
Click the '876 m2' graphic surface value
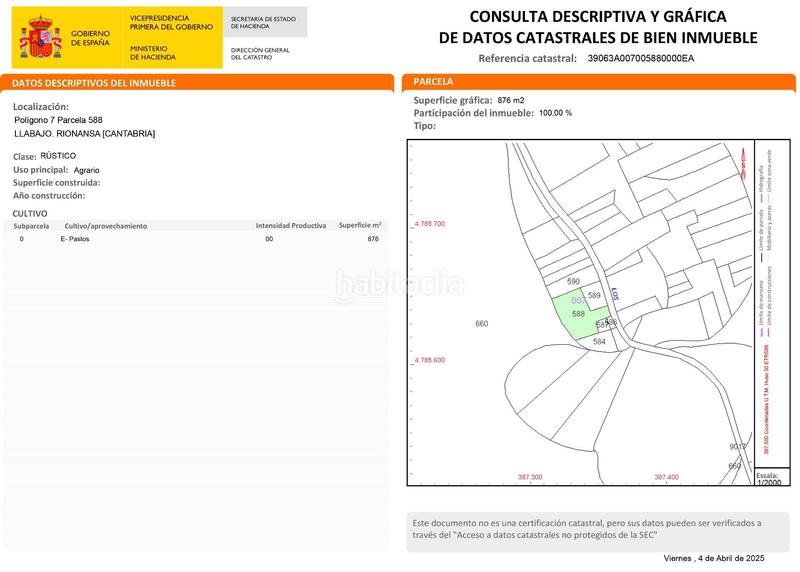point(511,101)
